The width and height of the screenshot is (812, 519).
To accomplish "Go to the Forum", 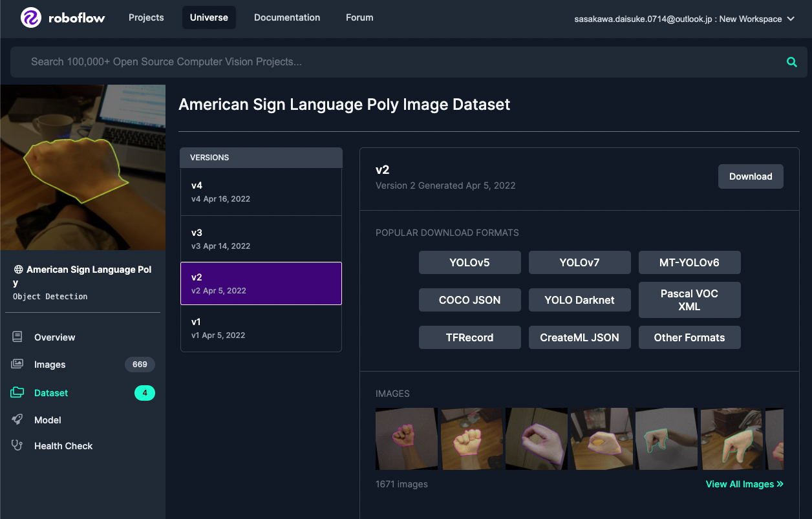I will (359, 17).
